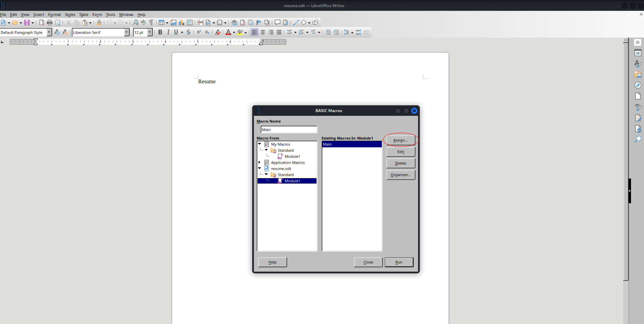Screen dimensions: 644x324
Task: Decrease paragraph indent
Action: tap(336, 32)
